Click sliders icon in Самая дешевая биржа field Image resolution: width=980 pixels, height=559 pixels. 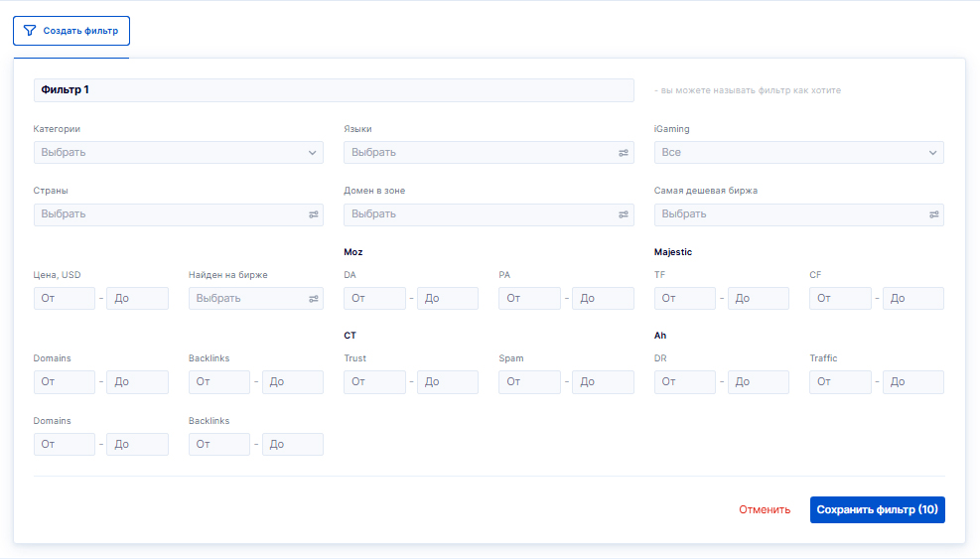click(933, 214)
